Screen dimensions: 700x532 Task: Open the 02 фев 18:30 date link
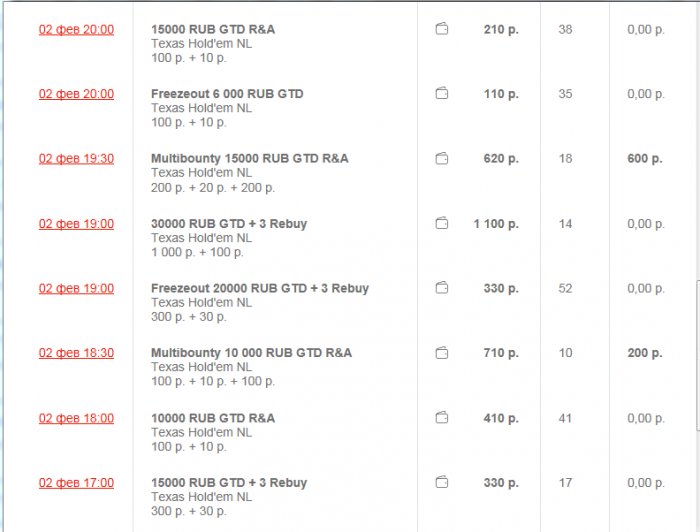(76, 353)
